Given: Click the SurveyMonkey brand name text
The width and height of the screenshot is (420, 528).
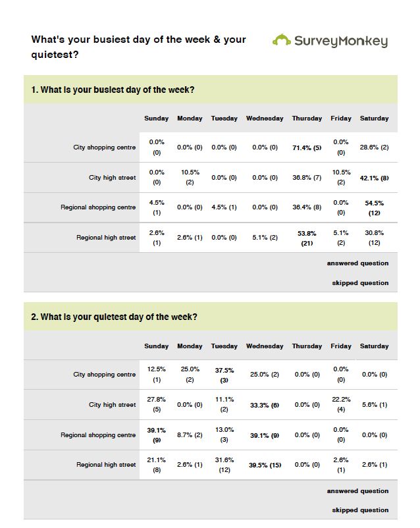Looking at the screenshot, I should [x=340, y=41].
